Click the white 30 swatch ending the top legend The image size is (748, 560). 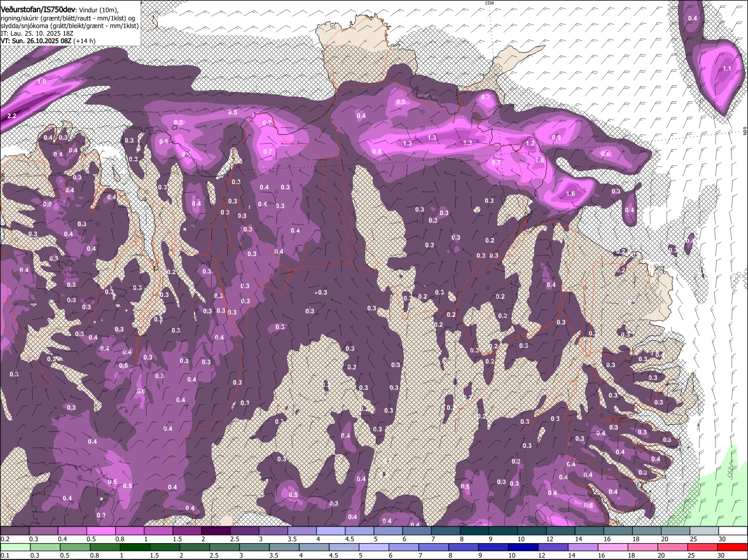[733, 531]
